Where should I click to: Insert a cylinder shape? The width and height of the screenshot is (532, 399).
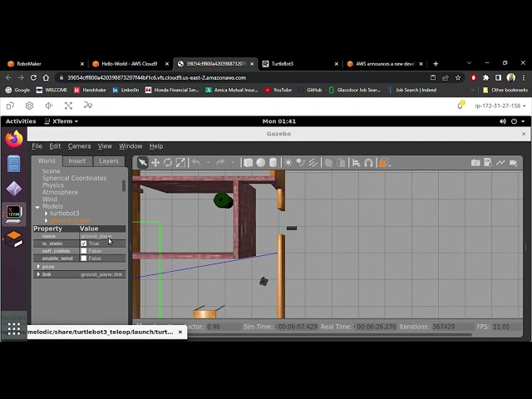[273, 163]
